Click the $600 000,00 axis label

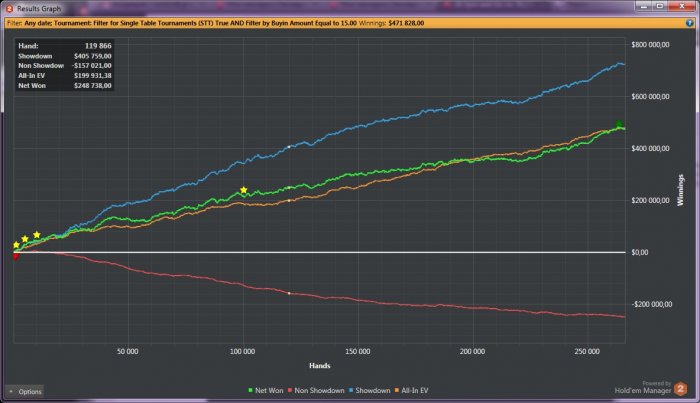tap(650, 96)
